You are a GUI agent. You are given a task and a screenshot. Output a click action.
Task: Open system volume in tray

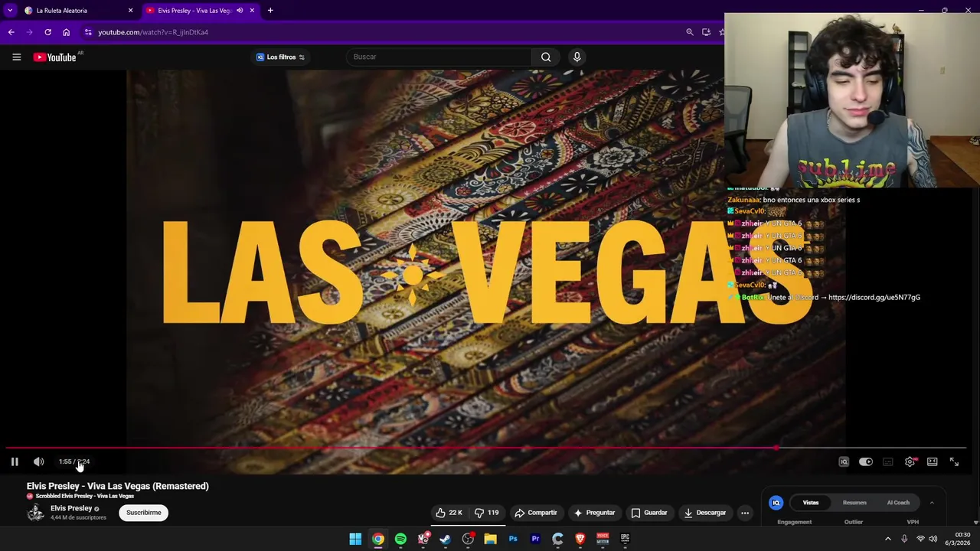(x=933, y=540)
